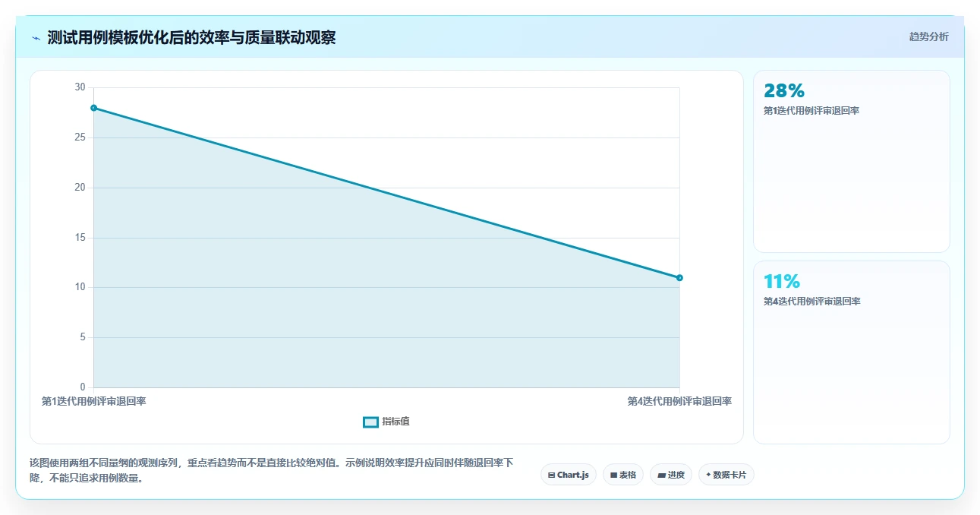Select the 进度 tag chip
Image resolution: width=980 pixels, height=515 pixels.
click(x=671, y=475)
